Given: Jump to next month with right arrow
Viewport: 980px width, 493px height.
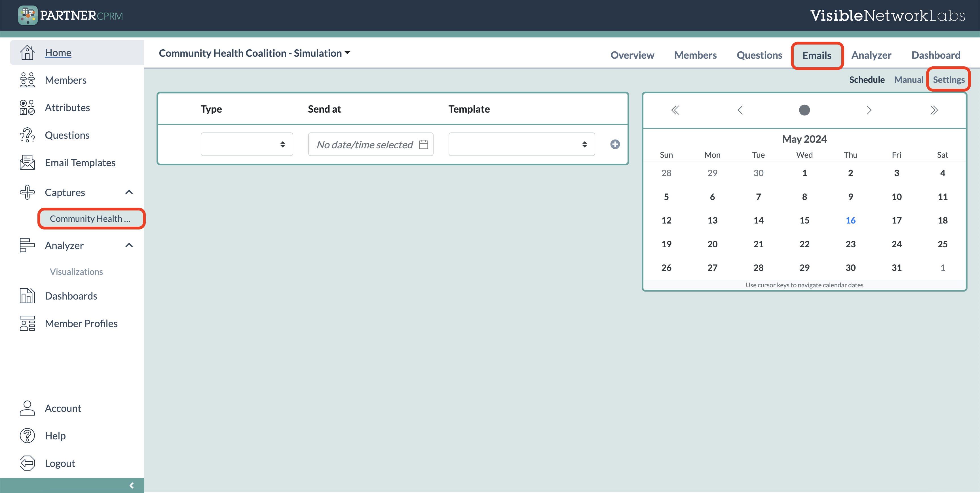Looking at the screenshot, I should 869,110.
